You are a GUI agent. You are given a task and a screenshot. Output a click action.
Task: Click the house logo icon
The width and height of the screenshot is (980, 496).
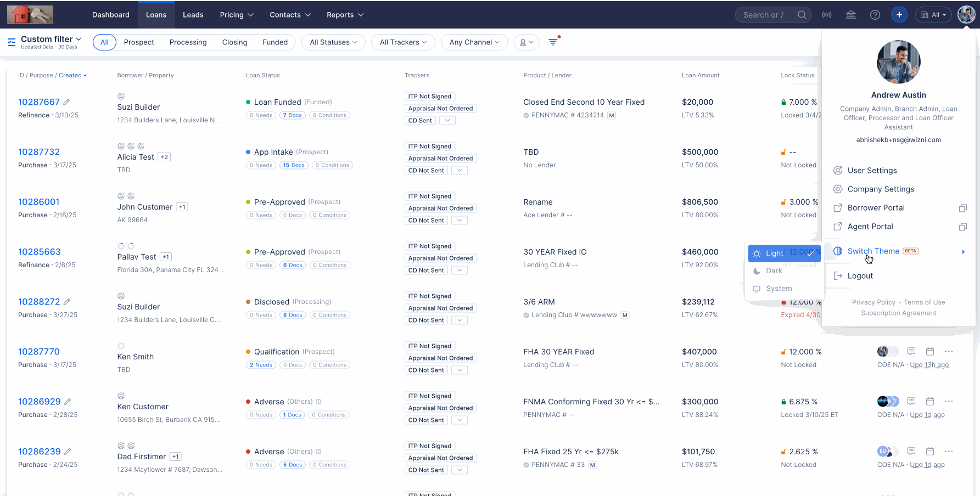30,15
